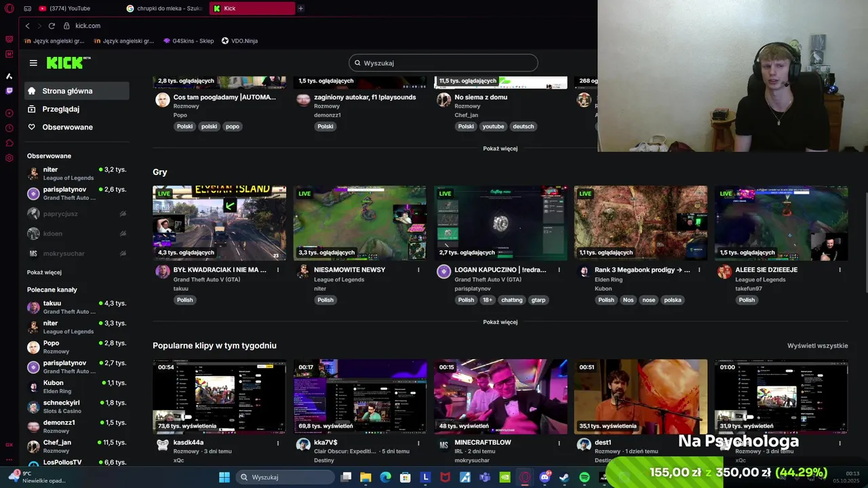Click Windows taskbar Wyszukaj search box

point(285,477)
